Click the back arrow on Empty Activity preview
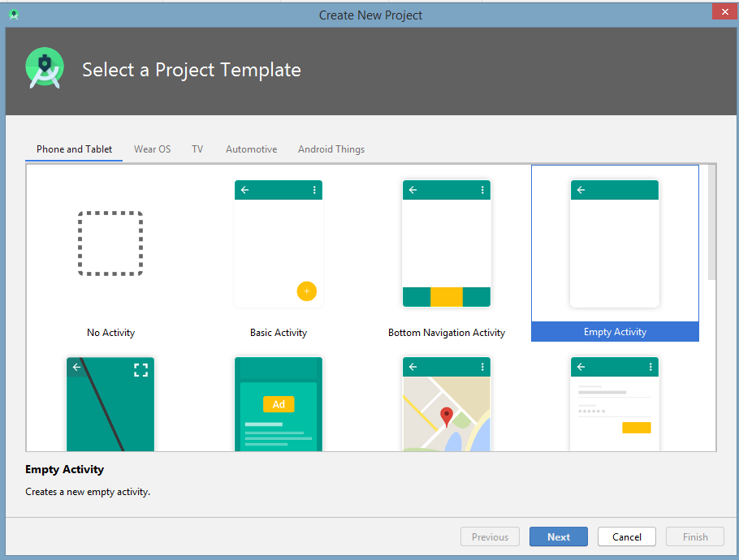Screen dimensions: 739x560 pyautogui.click(x=580, y=189)
